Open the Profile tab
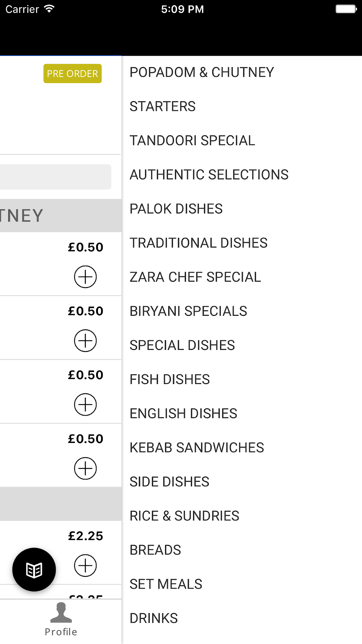362x644 pixels. pyautogui.click(x=61, y=620)
